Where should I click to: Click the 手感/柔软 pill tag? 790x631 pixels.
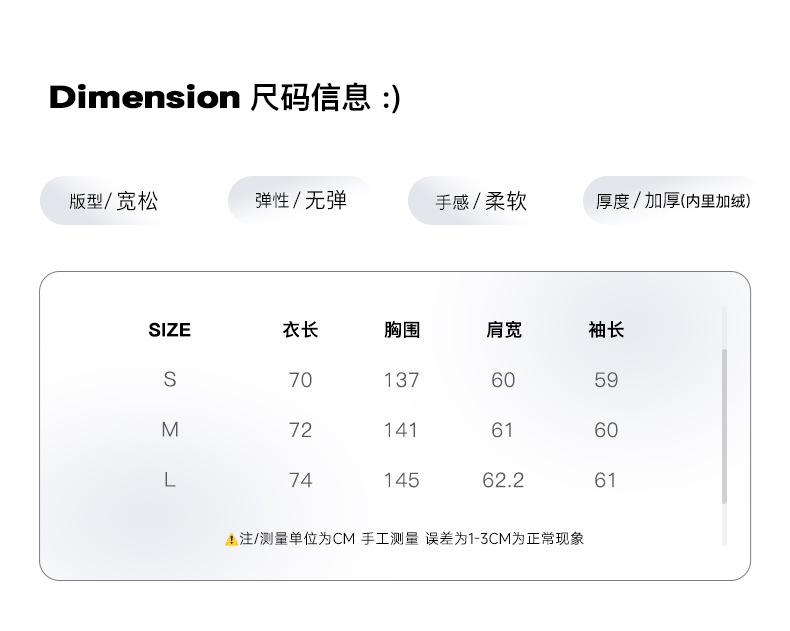480,201
